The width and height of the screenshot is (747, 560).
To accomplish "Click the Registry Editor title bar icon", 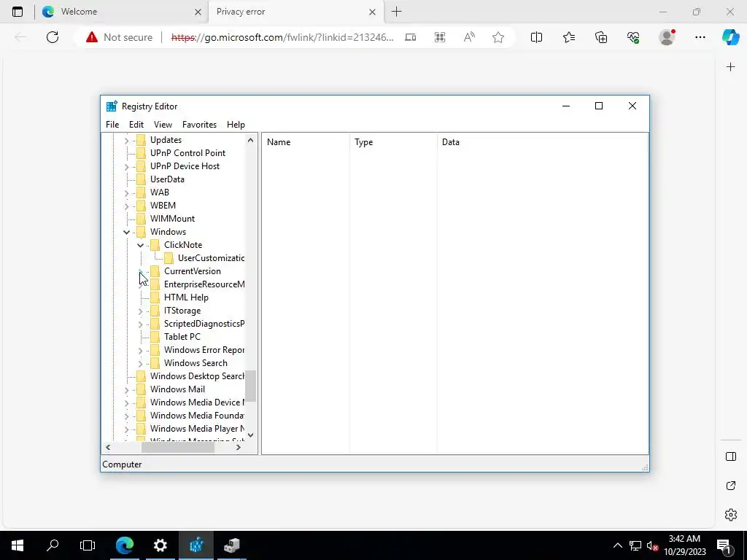I will 112,106.
